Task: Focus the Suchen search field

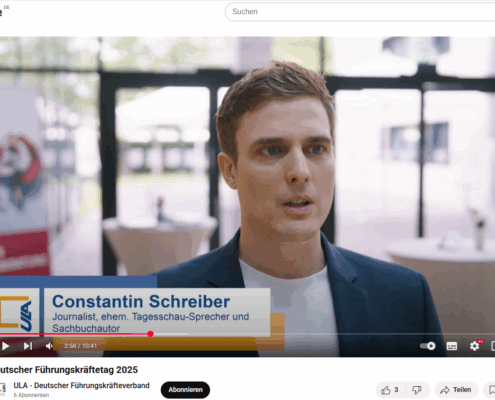Action: (360, 12)
